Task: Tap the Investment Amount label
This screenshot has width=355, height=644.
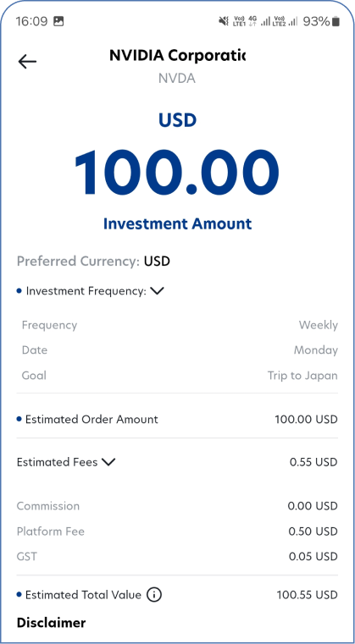Action: (x=177, y=224)
